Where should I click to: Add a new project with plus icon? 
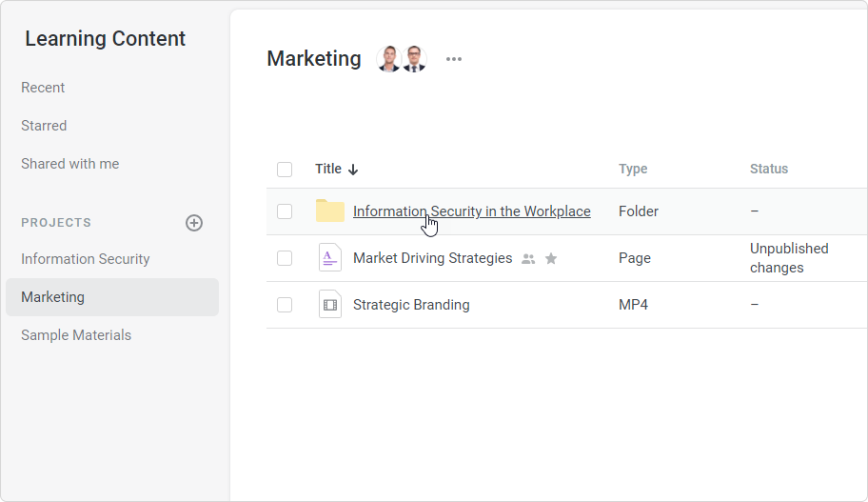pos(194,223)
